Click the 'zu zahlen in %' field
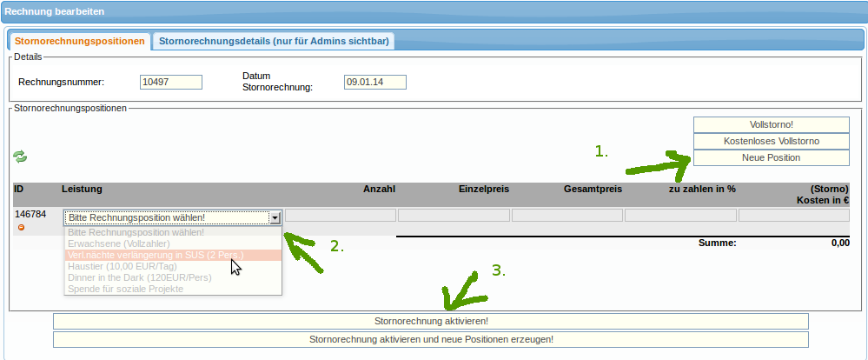This screenshot has height=360, width=868. 679,216
